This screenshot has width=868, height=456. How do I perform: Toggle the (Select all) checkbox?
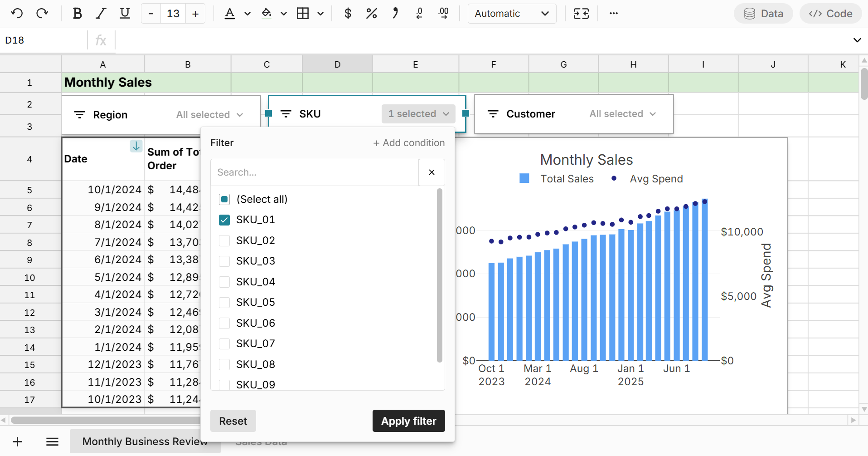pyautogui.click(x=224, y=199)
